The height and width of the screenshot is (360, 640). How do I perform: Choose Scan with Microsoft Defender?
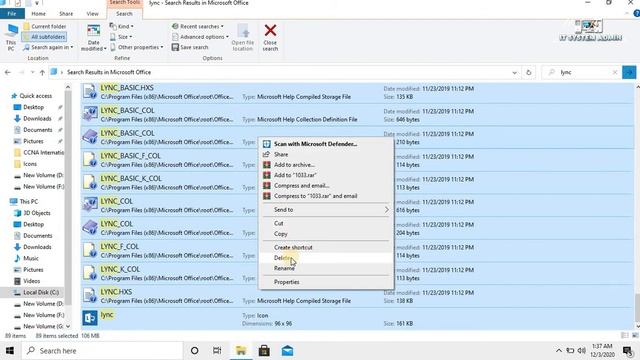click(326, 144)
